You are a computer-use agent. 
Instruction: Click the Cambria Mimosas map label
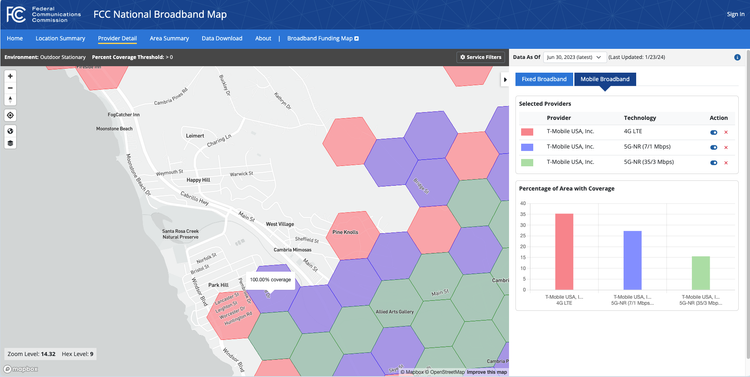click(x=292, y=250)
